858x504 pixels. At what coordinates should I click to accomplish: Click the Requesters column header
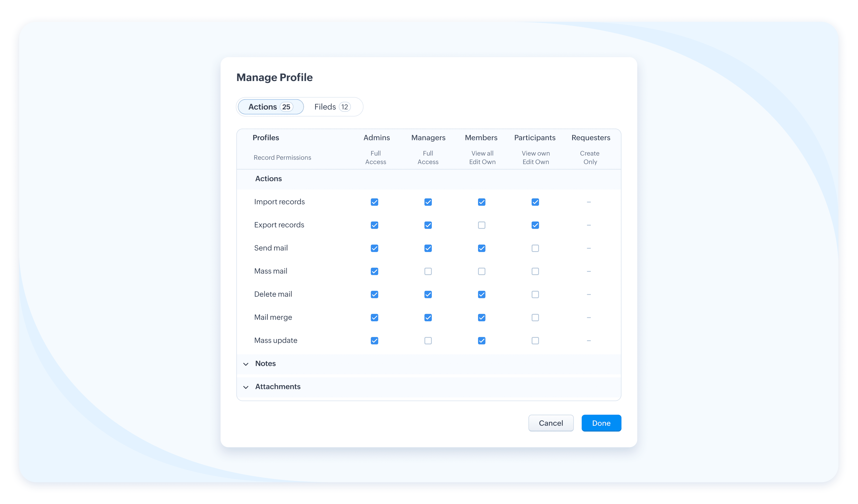(x=590, y=138)
